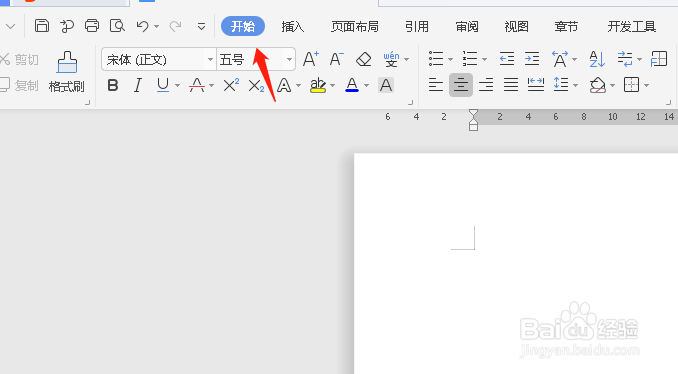Image resolution: width=678 pixels, height=374 pixels.
Task: Click the text effects outlined A icon
Action: (284, 86)
